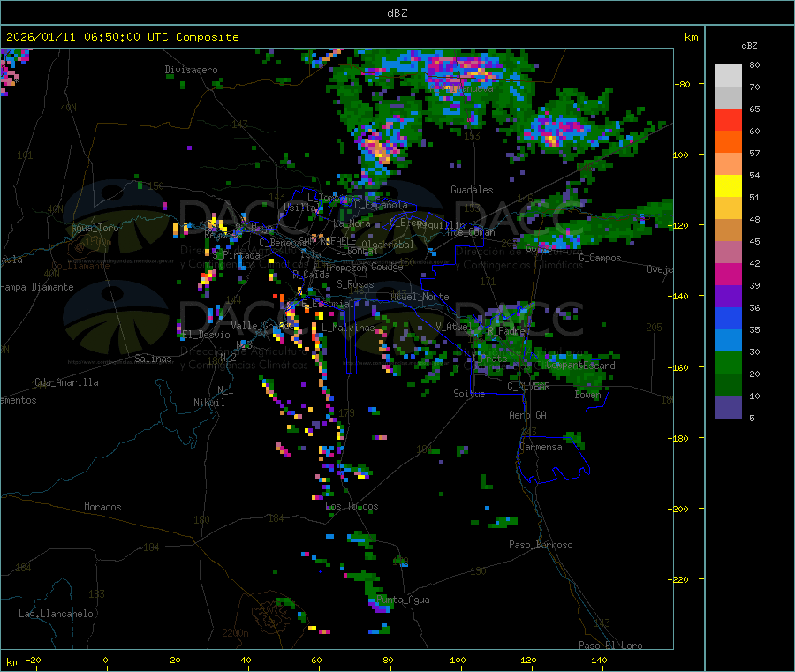
Task: Click the C_Campos place label
Action: pos(600,258)
